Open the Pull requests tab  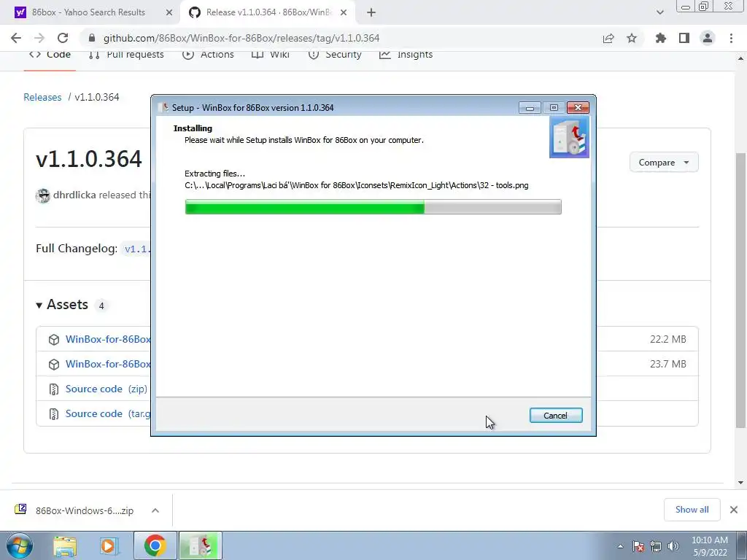[x=126, y=54]
